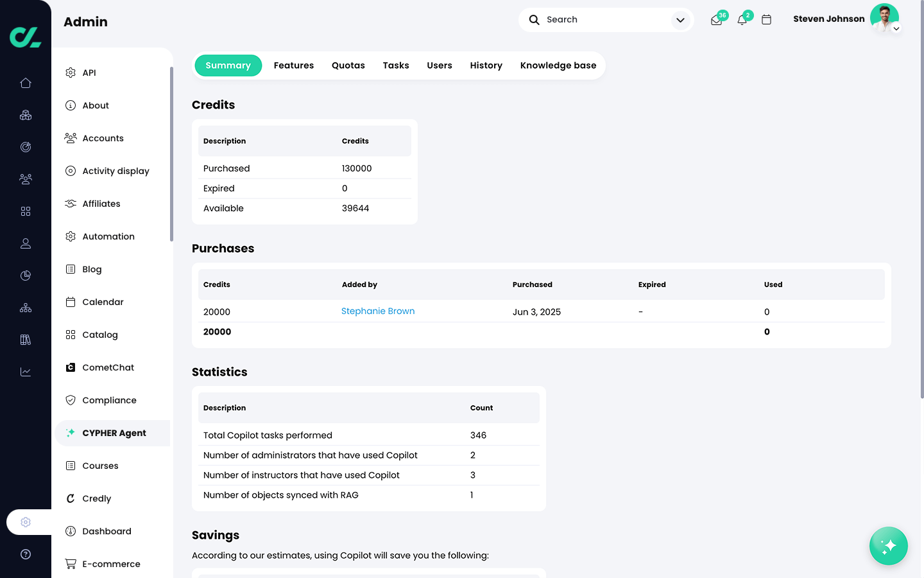
Task: Click the home icon in left rail
Action: click(x=26, y=83)
